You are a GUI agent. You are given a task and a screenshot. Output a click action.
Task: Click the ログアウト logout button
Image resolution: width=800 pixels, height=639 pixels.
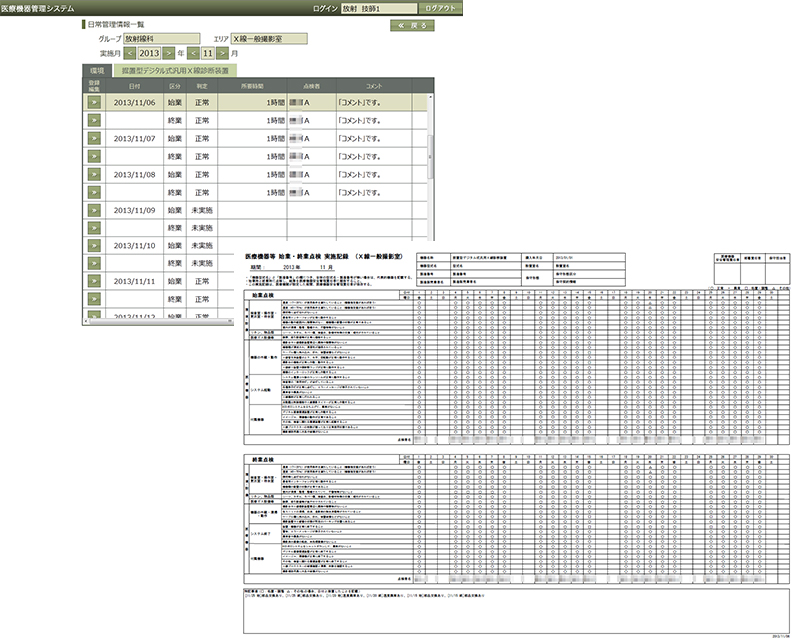pos(440,9)
